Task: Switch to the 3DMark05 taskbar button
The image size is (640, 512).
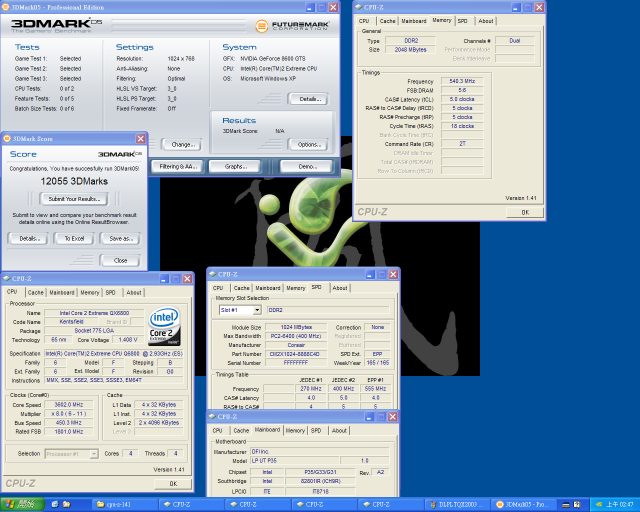Action: (x=524, y=505)
